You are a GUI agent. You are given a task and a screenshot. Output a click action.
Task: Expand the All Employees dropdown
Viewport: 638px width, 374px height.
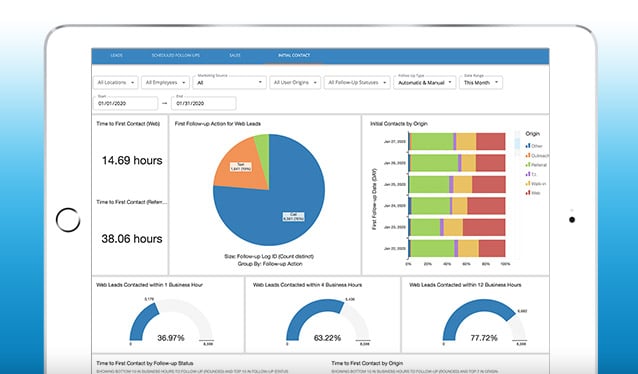tap(165, 83)
